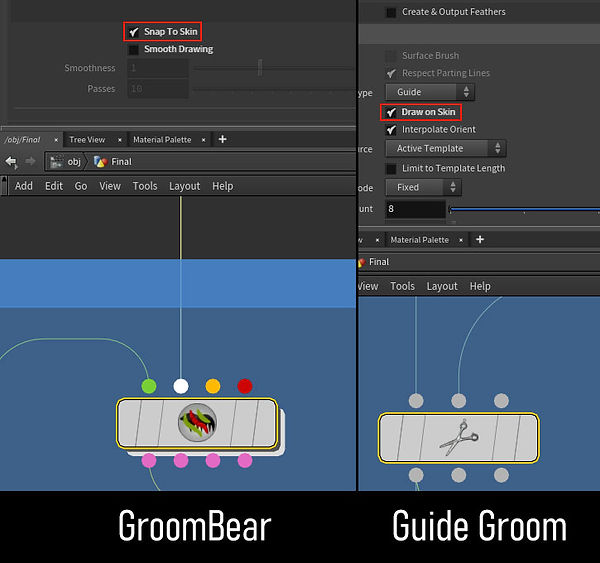Open Tools menu in right network editor
Image resolution: width=600 pixels, height=563 pixels.
point(403,286)
